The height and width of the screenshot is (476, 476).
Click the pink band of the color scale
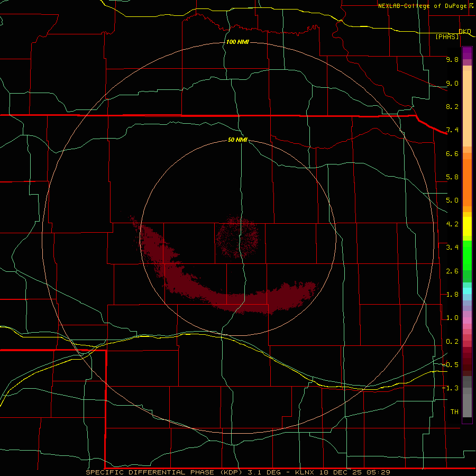[467, 321]
